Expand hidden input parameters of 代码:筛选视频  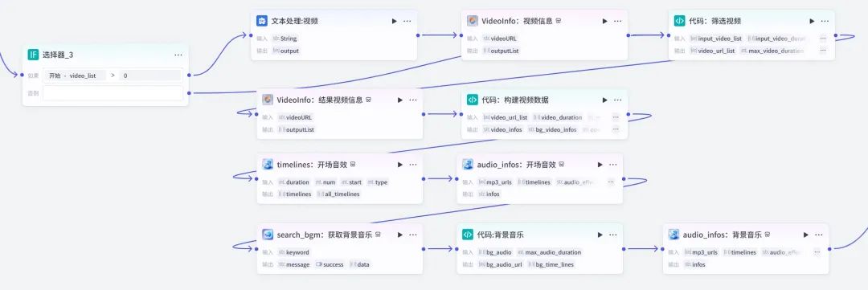click(823, 39)
